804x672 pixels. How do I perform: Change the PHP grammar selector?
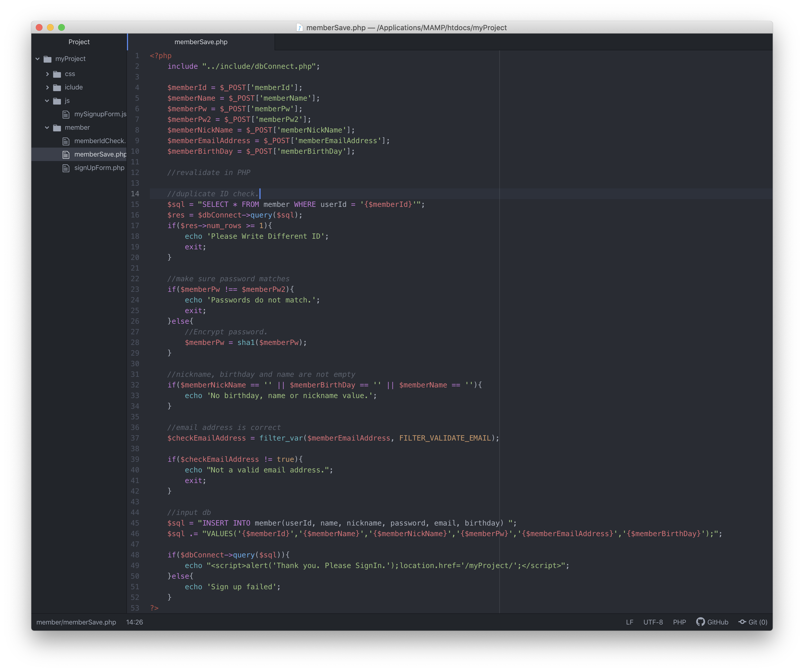(x=679, y=622)
